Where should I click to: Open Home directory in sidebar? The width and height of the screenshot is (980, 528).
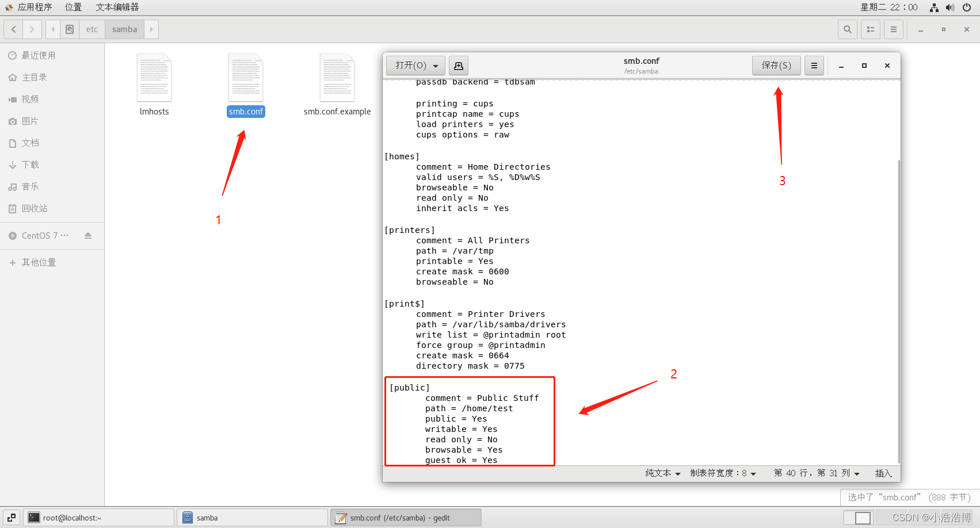point(52,77)
